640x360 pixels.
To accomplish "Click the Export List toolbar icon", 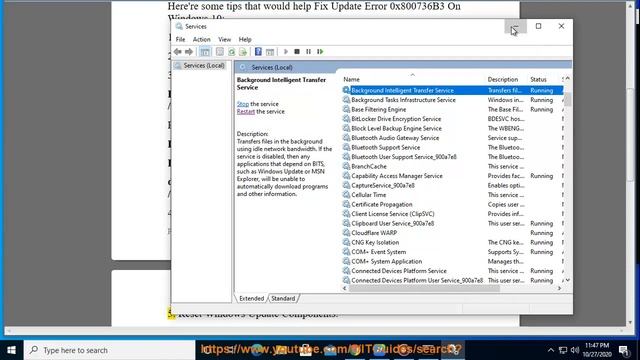I will (243, 52).
